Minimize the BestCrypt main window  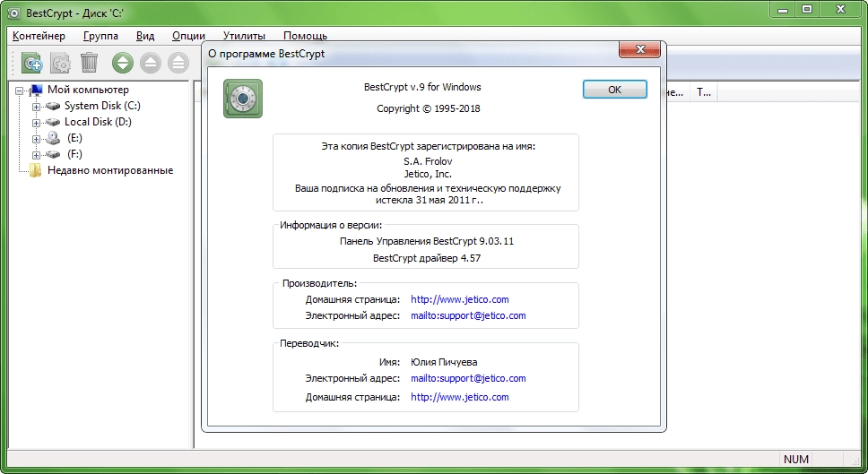(782, 9)
